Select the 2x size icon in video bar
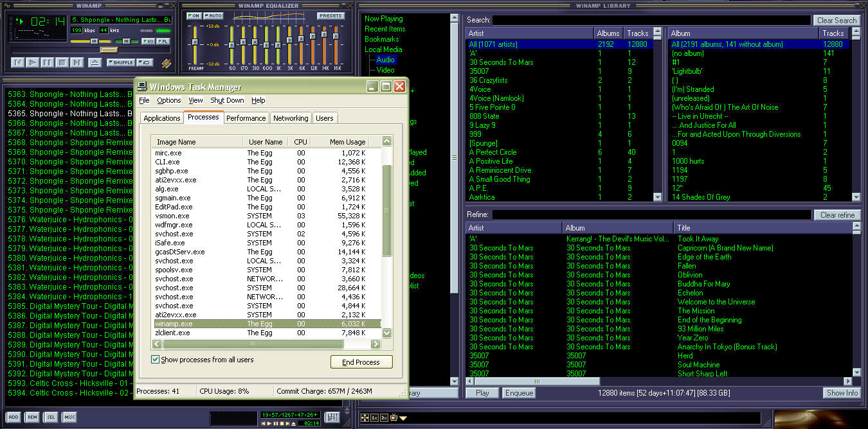 pyautogui.click(x=384, y=418)
